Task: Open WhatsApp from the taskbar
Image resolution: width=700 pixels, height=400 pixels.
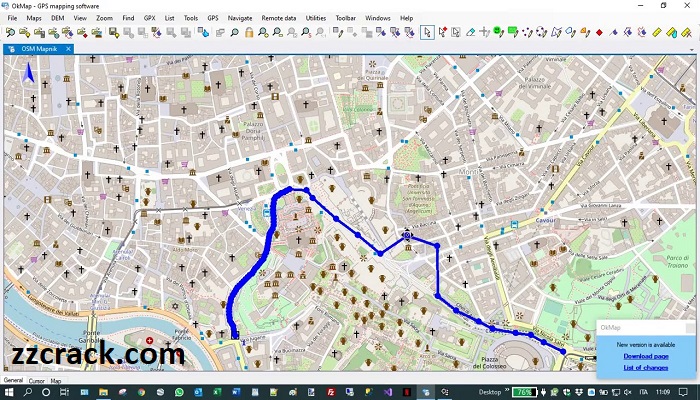Action: pos(179,392)
